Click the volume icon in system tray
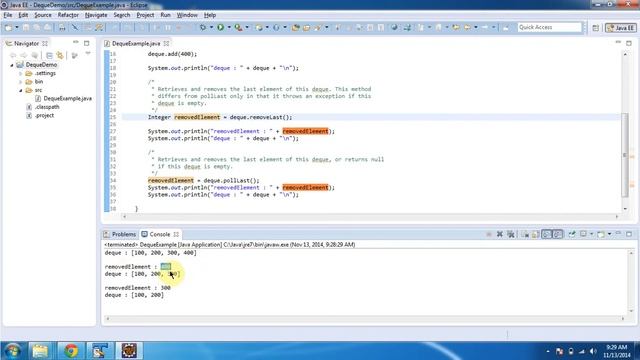This screenshot has width=640, height=360. [x=593, y=351]
